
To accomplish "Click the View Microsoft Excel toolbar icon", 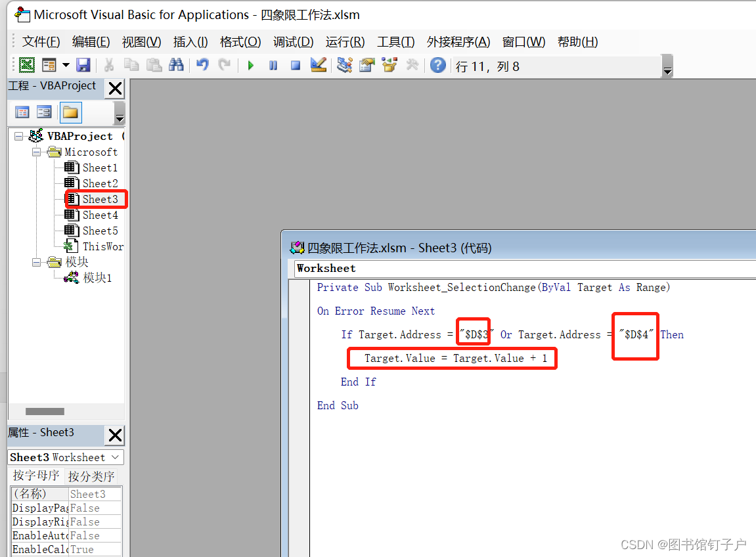I will (27, 65).
